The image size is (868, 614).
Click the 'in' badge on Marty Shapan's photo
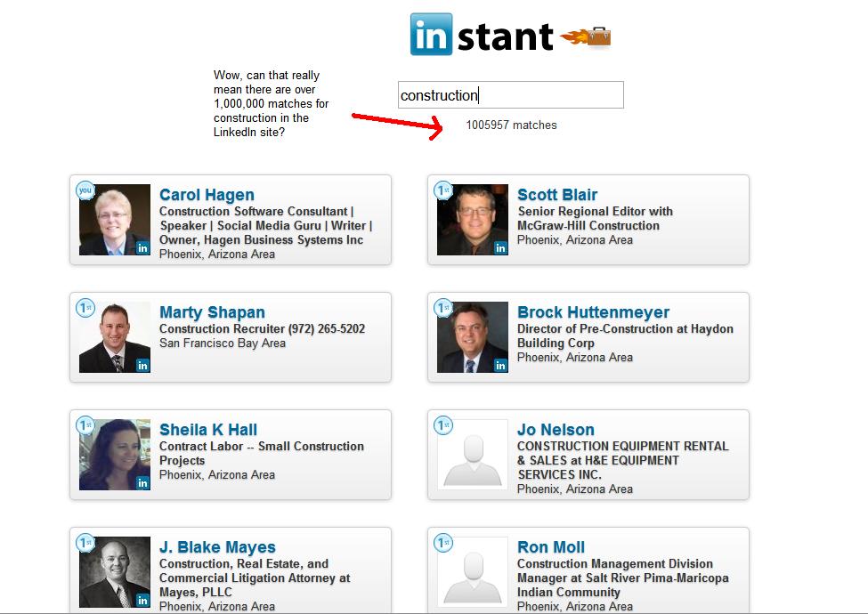142,365
